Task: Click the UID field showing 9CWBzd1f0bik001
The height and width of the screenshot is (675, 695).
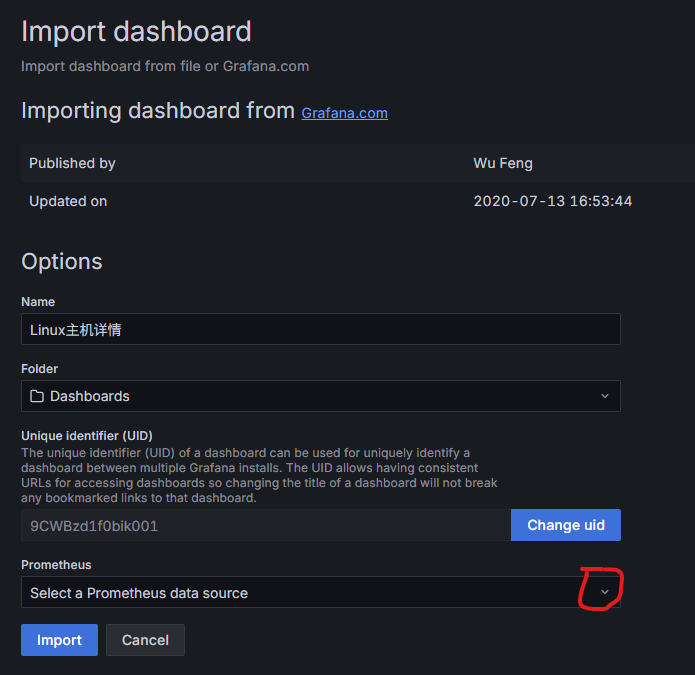Action: (x=265, y=525)
